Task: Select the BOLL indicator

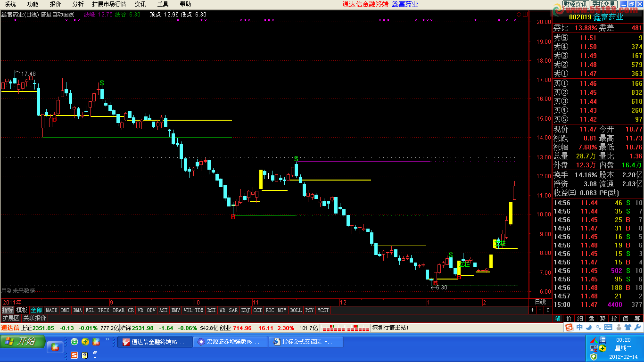Action: (296, 310)
